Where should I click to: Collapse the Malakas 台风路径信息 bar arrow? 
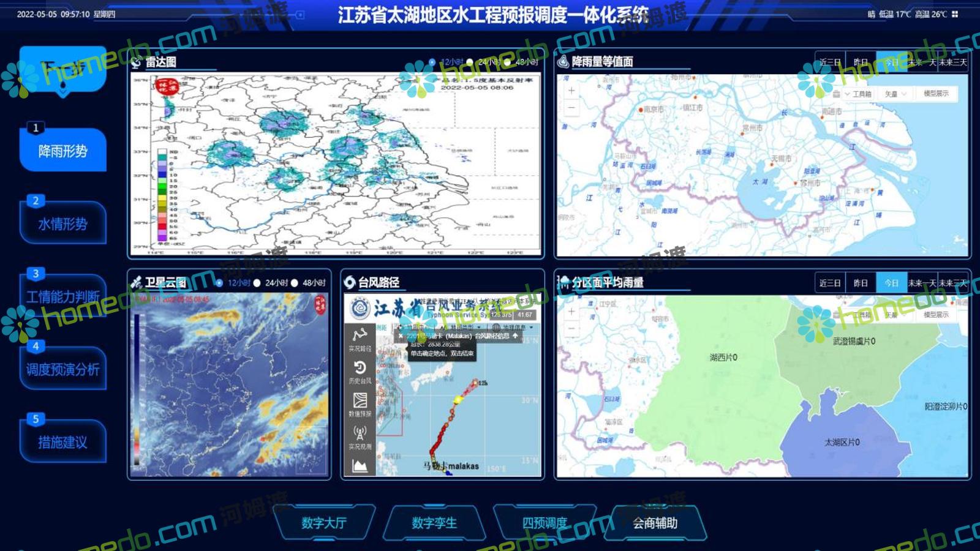click(515, 335)
